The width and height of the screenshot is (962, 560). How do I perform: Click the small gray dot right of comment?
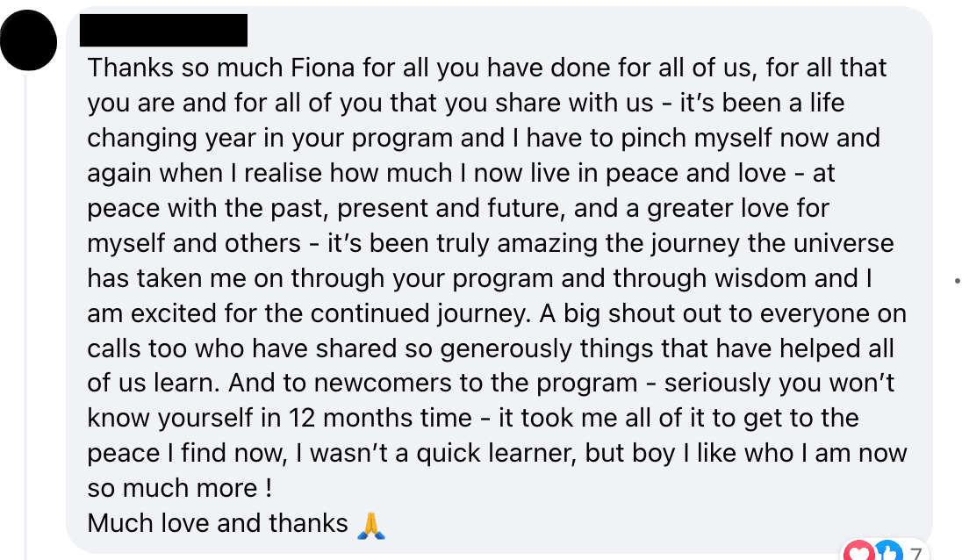[957, 282]
